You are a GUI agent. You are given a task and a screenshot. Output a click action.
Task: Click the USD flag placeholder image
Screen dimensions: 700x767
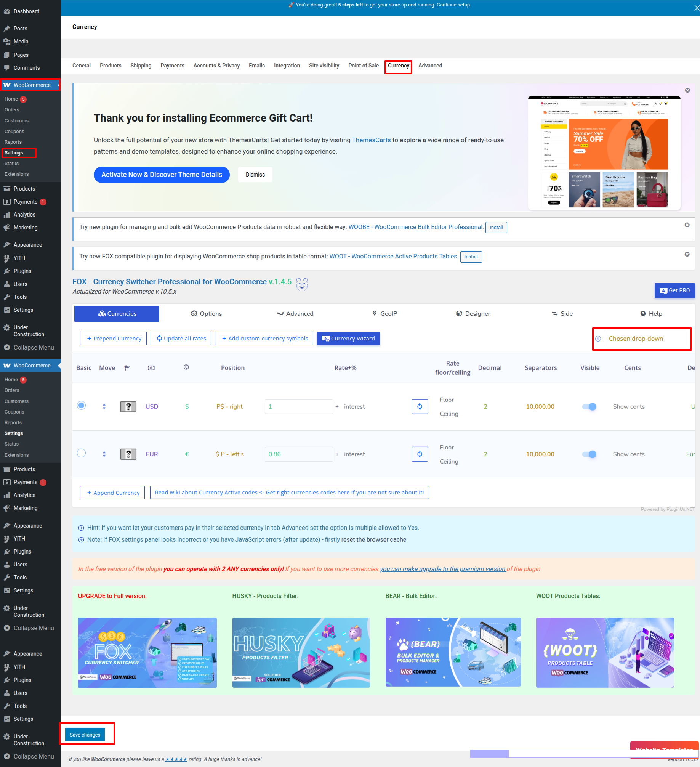[x=128, y=407]
